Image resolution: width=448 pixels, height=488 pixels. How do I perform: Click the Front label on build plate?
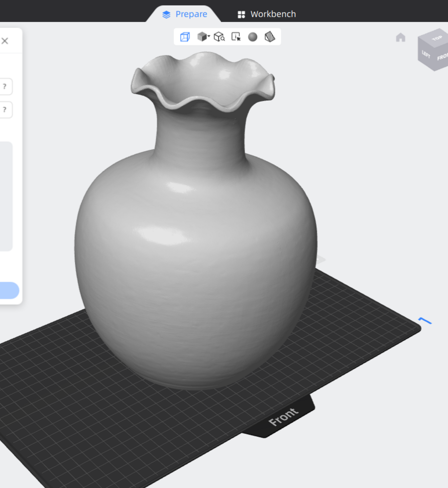[x=283, y=417]
